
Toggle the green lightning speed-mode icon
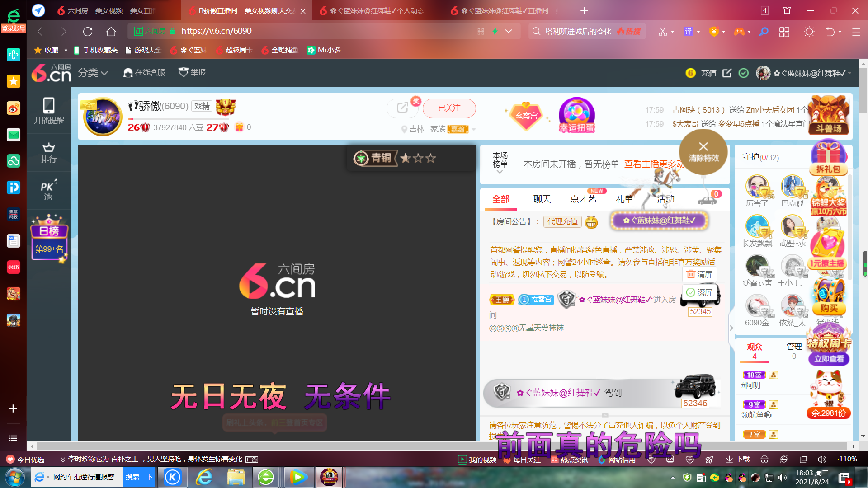495,31
